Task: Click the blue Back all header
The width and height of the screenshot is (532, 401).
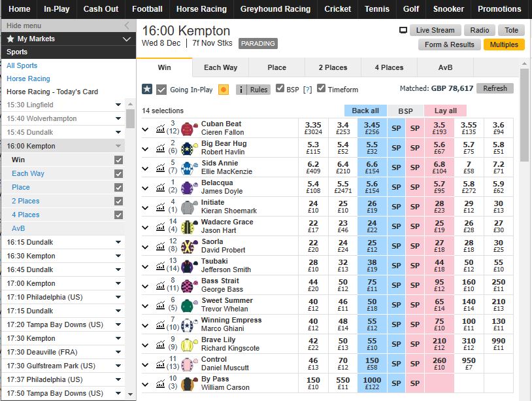Action: click(365, 111)
